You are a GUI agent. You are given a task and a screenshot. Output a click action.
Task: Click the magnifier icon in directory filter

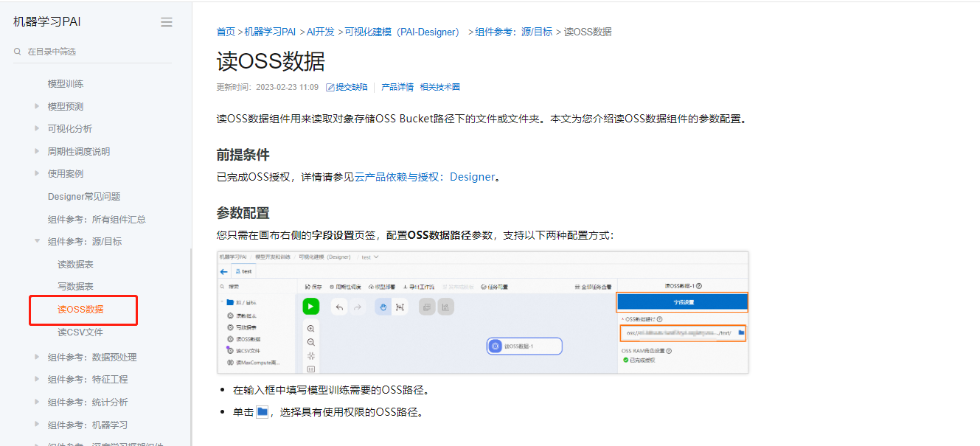pos(17,52)
